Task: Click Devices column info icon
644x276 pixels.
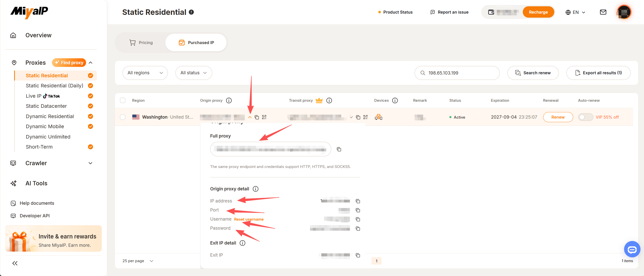Action: point(395,100)
